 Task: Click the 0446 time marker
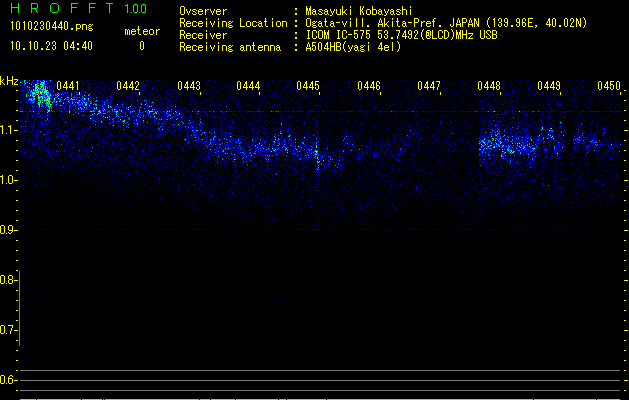[369, 85]
